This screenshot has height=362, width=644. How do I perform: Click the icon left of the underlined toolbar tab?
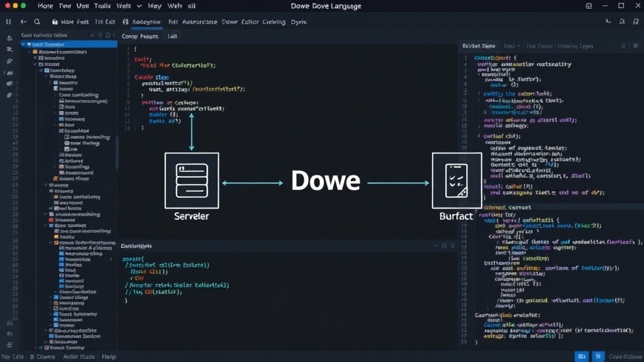[126, 22]
